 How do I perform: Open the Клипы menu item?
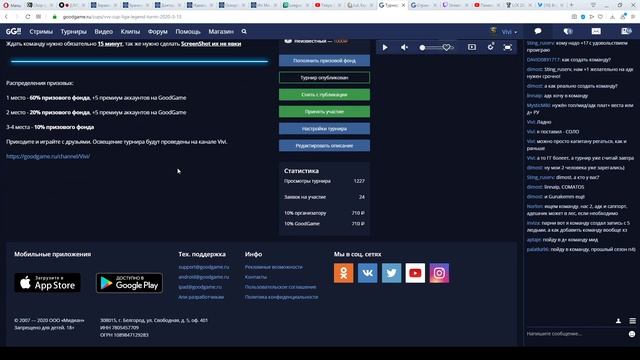click(130, 31)
